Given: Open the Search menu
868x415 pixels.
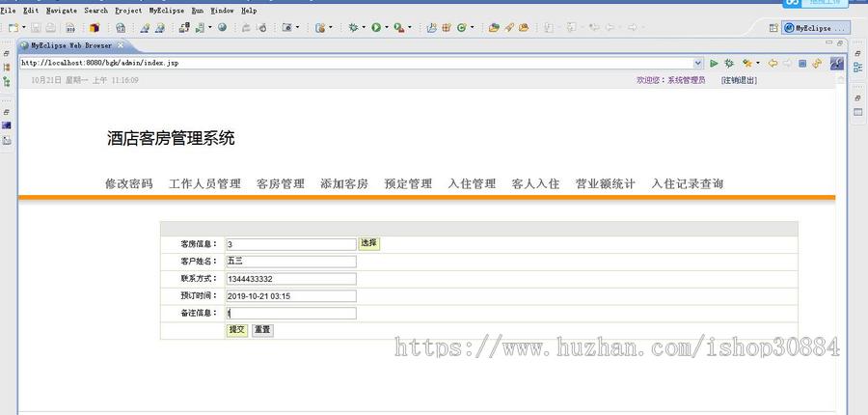Looking at the screenshot, I should coord(95,11).
